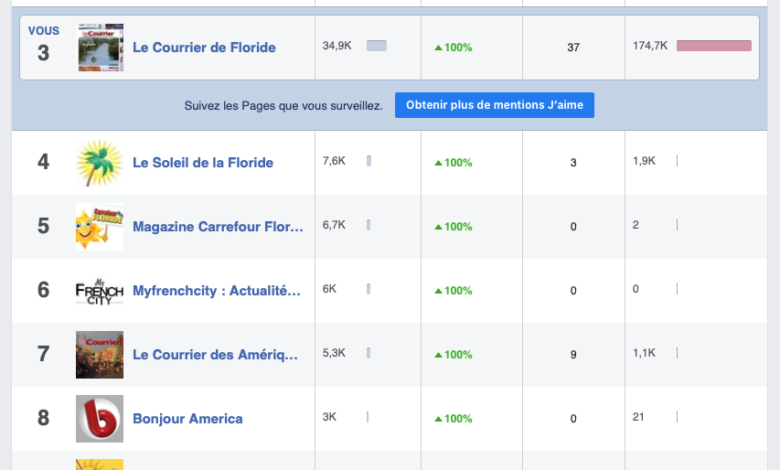780x470 pixels.
Task: Click the 37 posts count for Le Courrier de Floride
Action: point(573,47)
